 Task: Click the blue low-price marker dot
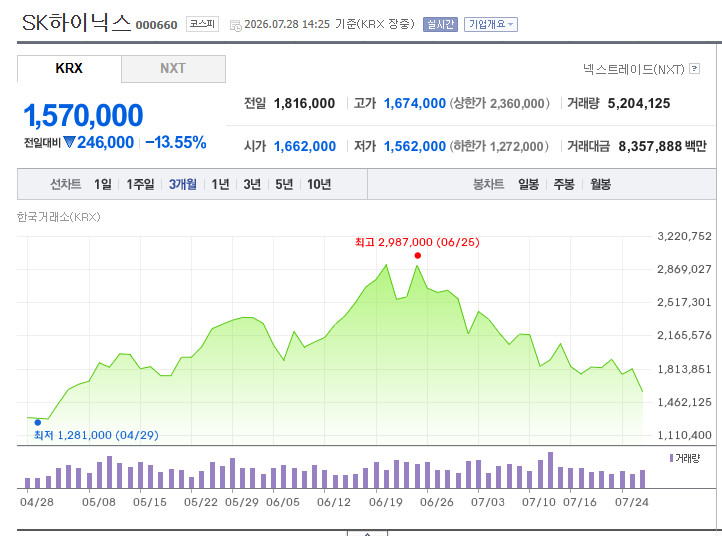[x=38, y=422]
